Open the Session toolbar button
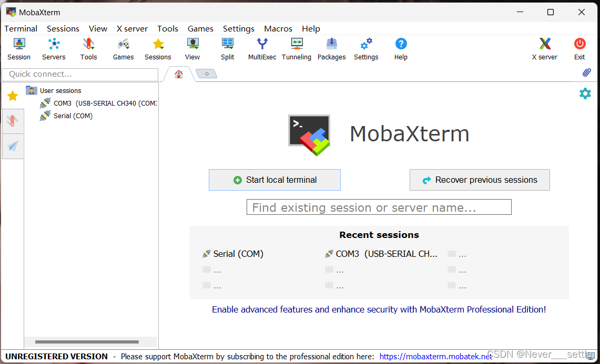The width and height of the screenshot is (600, 364). tap(19, 49)
